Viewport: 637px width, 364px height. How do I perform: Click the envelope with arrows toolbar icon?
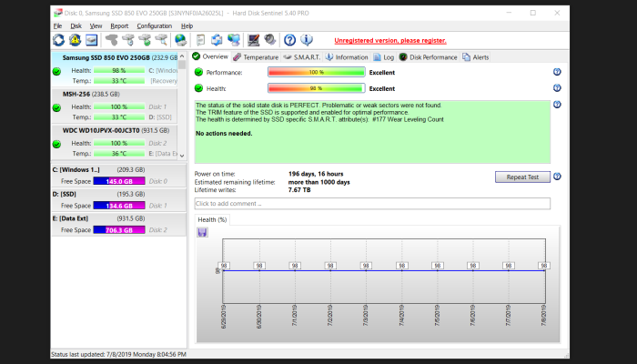tap(217, 40)
